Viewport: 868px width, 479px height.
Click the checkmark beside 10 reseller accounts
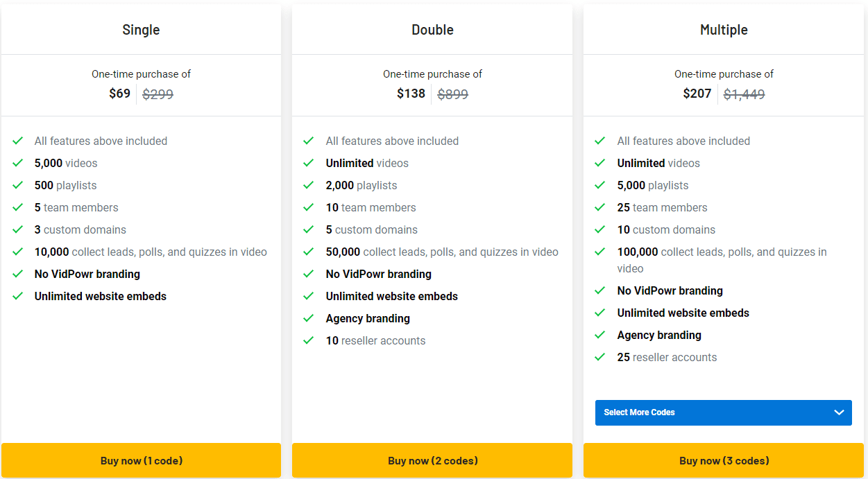[309, 340]
